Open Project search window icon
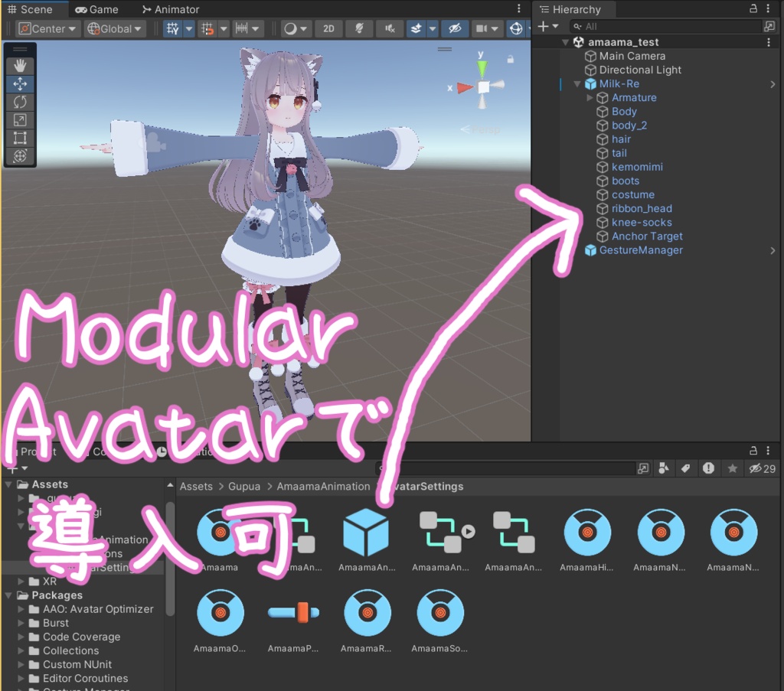 pyautogui.click(x=643, y=468)
